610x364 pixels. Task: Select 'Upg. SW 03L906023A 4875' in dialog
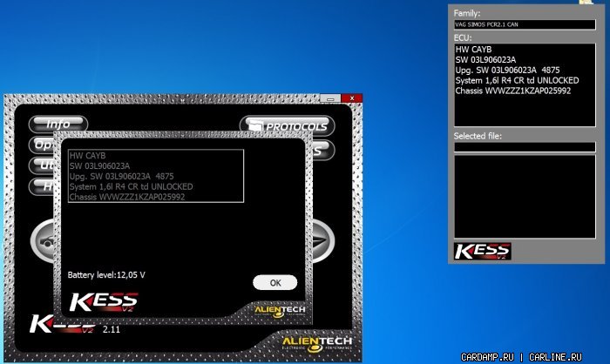click(x=121, y=176)
